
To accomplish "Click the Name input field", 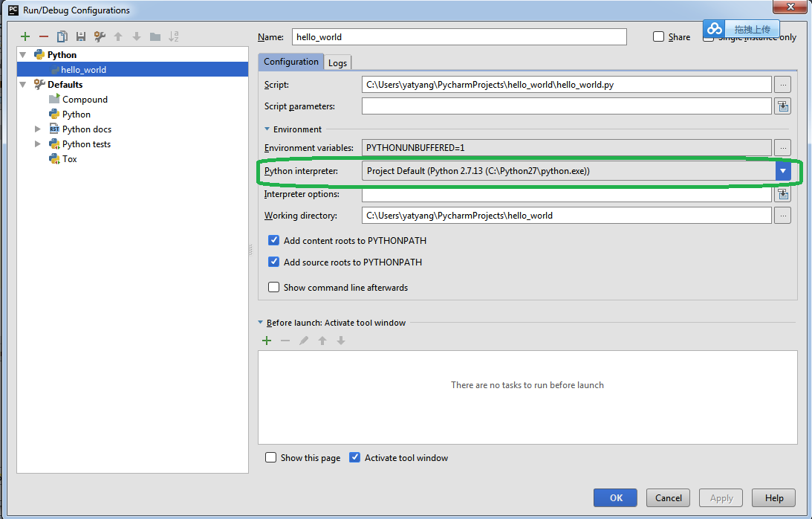I will (459, 37).
